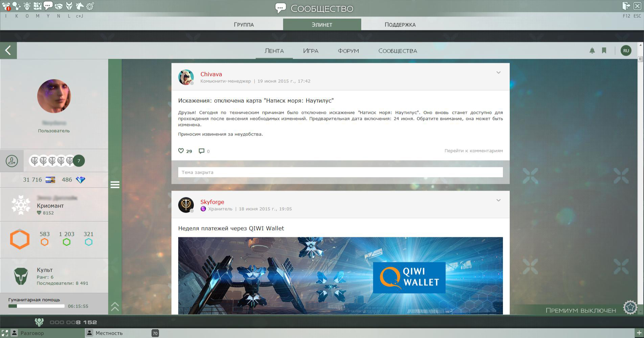This screenshot has width=644, height=338.
Task: Click the prestige emblem icon near 8 152
Action: pos(39,322)
